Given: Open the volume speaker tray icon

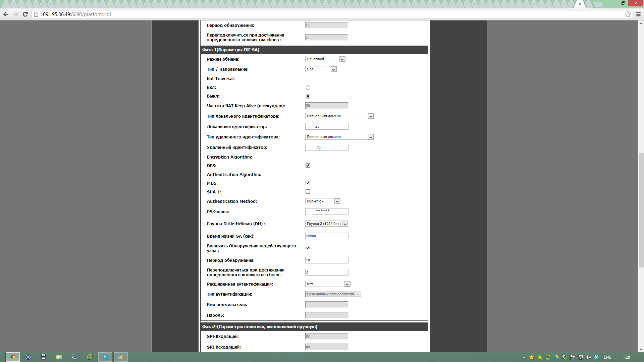Looking at the screenshot, I should tap(588, 357).
